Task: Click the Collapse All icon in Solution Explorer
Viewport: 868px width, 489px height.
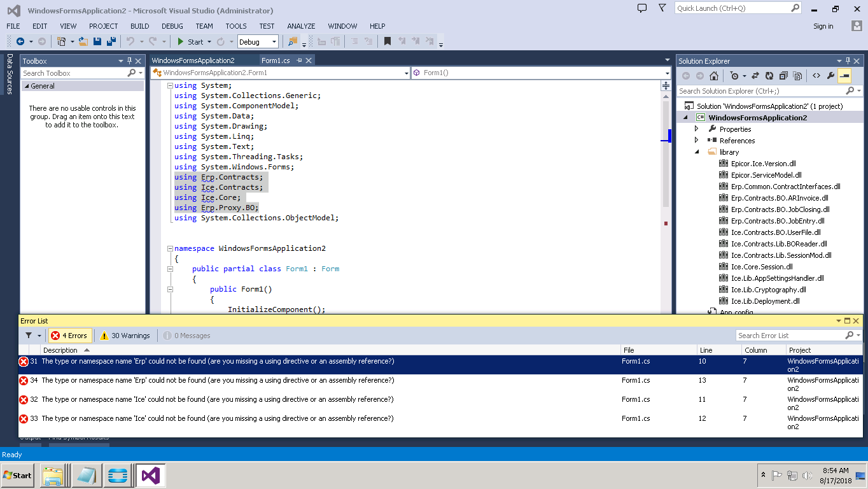Action: coord(783,76)
